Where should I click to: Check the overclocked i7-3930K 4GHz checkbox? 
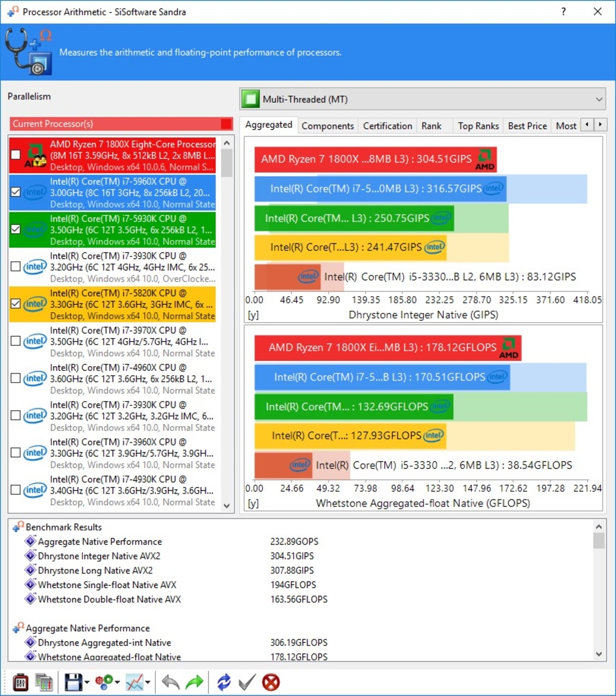pos(15,266)
